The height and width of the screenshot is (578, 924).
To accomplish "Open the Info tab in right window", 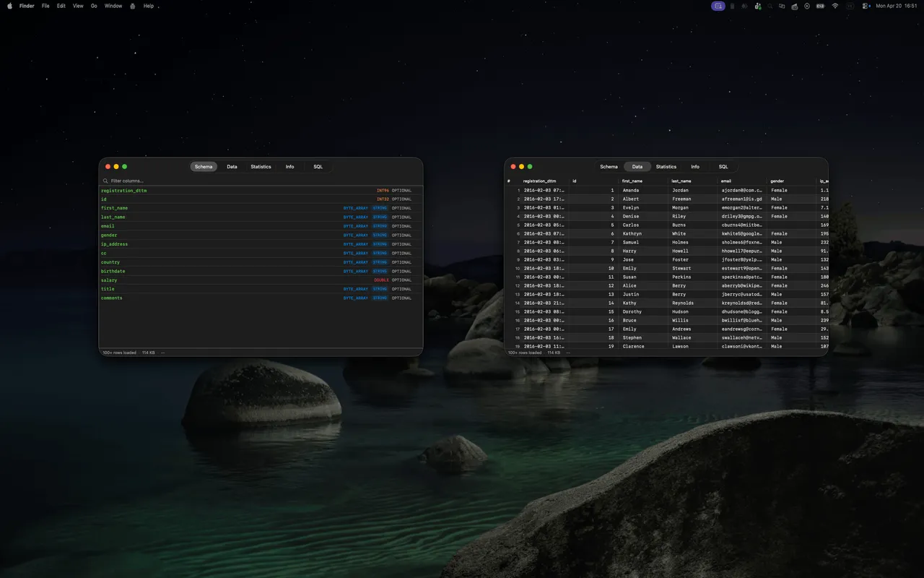I will [x=694, y=167].
